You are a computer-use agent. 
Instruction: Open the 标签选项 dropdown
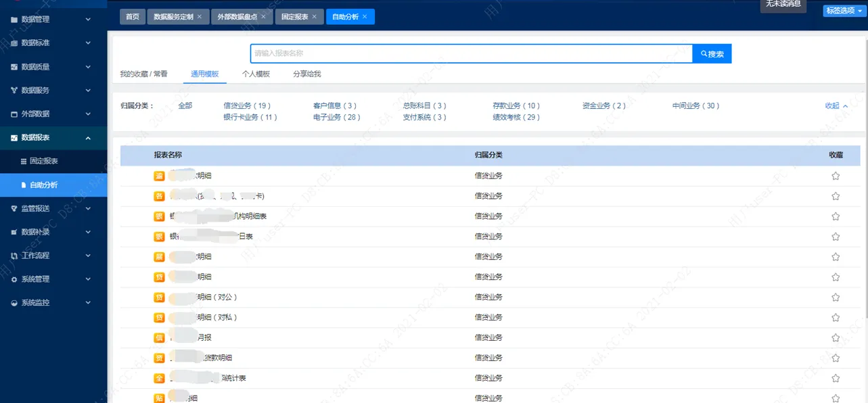pos(843,11)
